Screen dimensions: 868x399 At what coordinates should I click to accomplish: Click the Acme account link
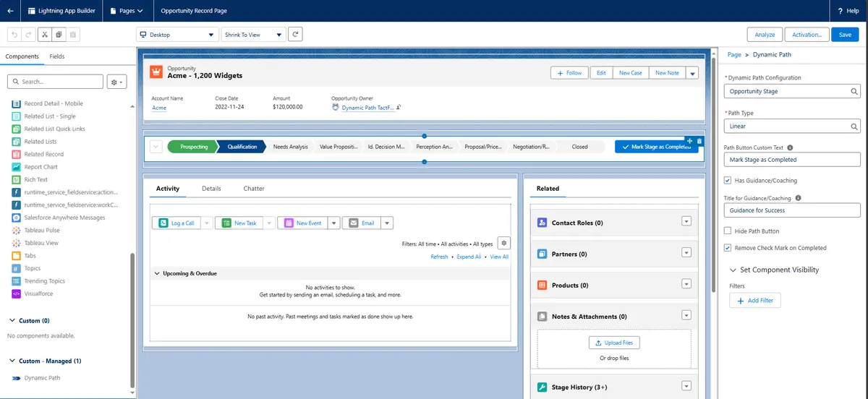pos(159,108)
